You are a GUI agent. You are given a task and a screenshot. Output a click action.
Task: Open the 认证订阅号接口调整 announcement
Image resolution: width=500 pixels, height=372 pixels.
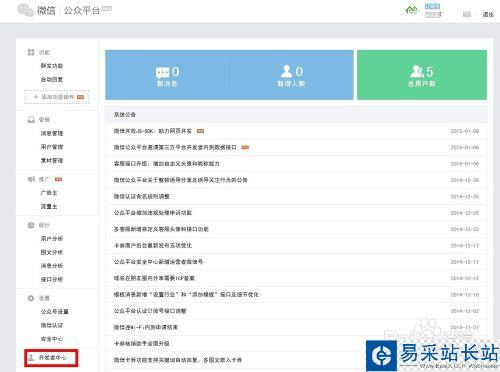pos(150,311)
